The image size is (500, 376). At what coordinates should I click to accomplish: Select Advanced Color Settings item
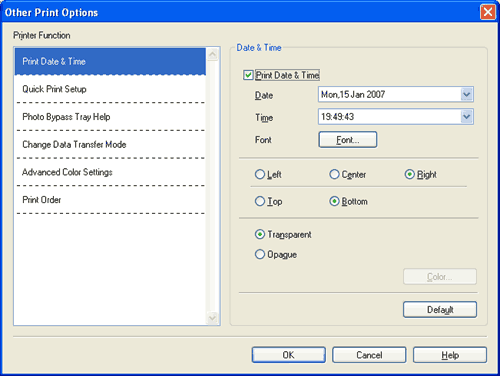tap(110, 172)
